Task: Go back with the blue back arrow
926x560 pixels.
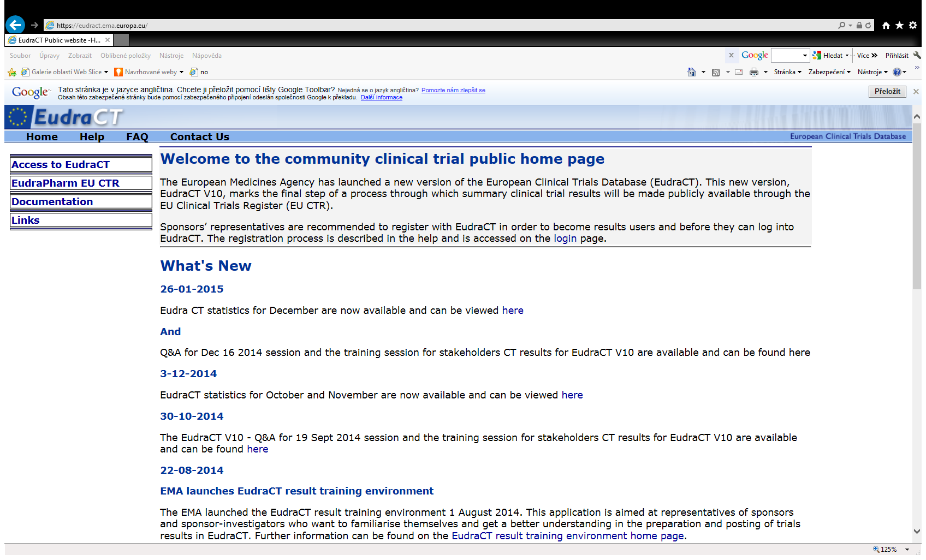Action: pos(15,25)
